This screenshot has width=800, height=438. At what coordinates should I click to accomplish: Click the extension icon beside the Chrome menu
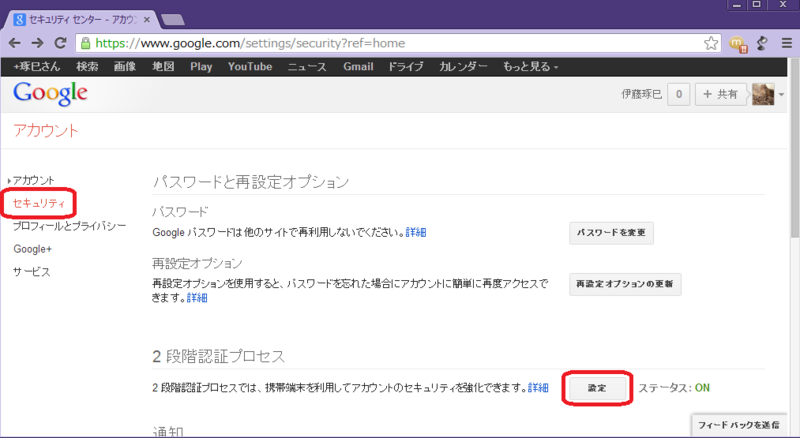763,43
